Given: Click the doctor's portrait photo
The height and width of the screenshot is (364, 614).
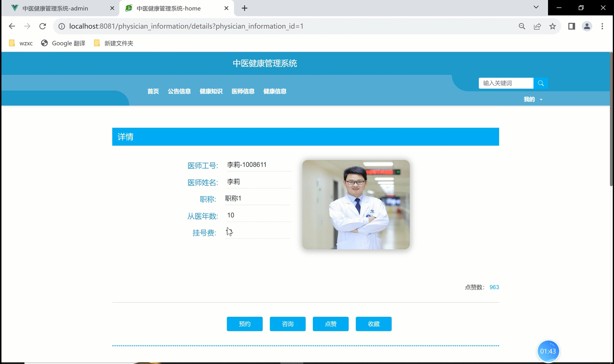Looking at the screenshot, I should [356, 205].
